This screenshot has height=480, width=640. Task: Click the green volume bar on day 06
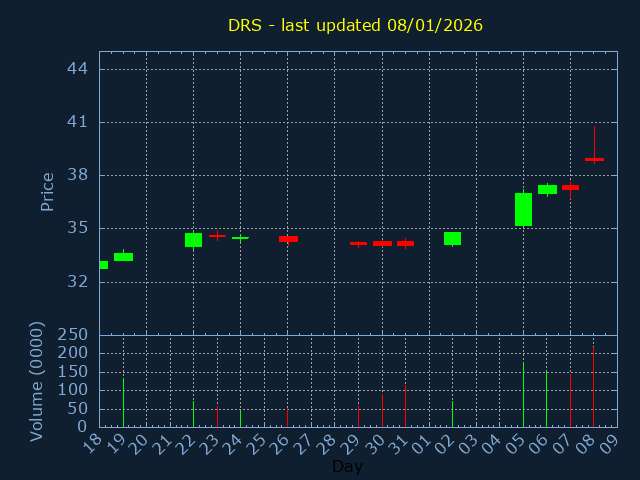(546, 399)
